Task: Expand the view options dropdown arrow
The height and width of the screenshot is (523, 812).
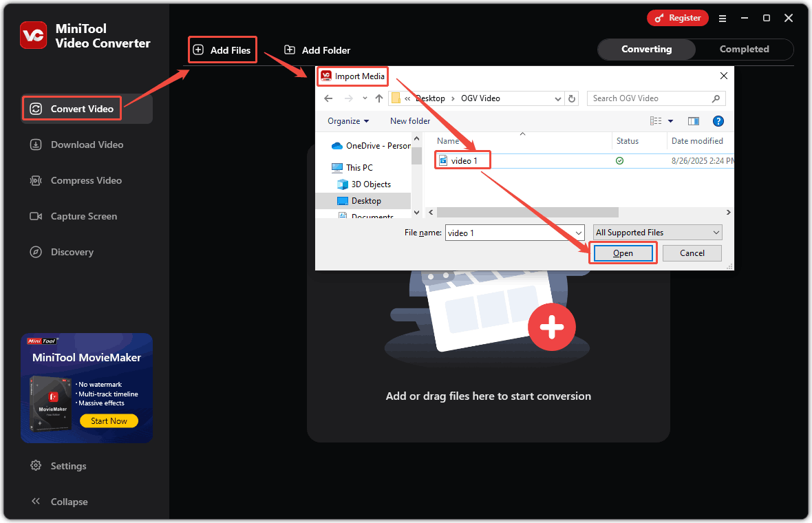Action: coord(671,121)
